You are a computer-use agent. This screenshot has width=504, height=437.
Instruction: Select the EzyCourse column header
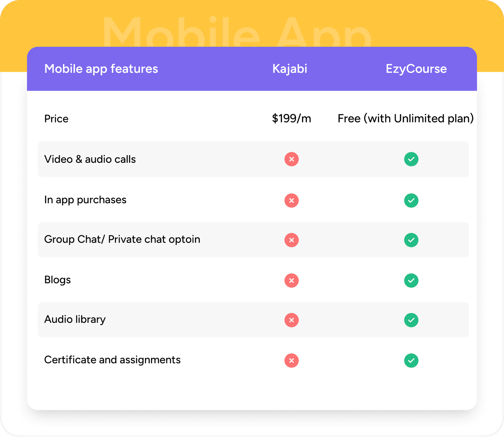pos(416,69)
